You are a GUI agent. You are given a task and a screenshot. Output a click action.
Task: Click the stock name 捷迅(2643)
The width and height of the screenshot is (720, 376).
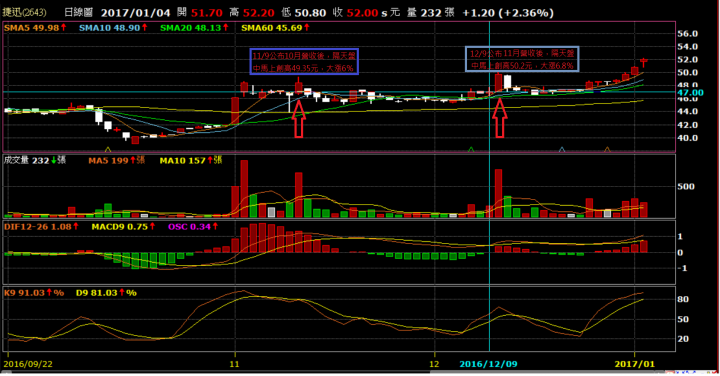pos(24,13)
